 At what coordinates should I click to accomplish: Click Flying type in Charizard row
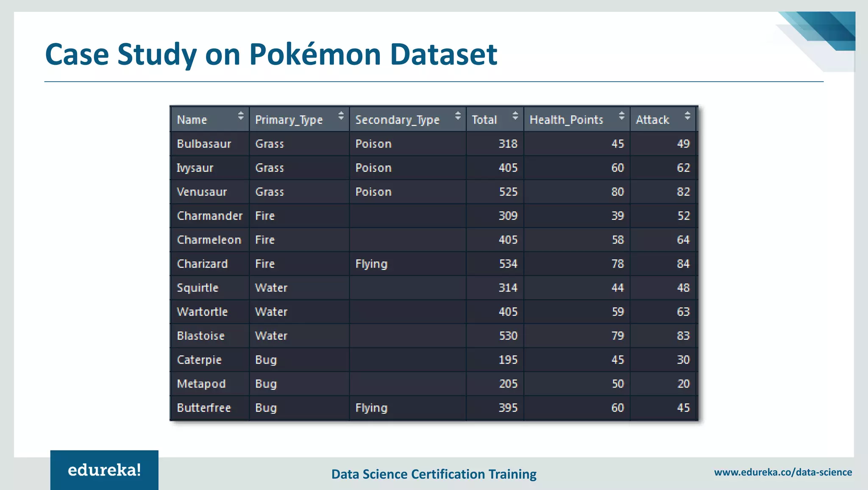[371, 264]
